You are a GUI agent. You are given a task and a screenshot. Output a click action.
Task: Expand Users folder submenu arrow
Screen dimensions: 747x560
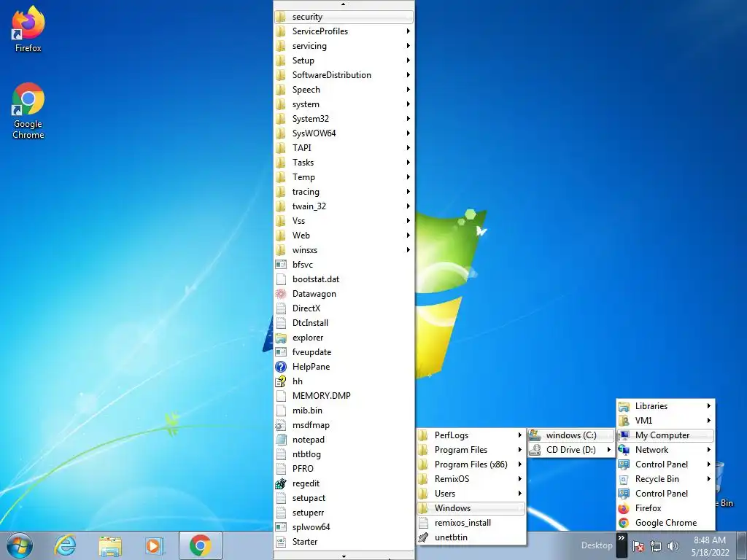tap(519, 494)
